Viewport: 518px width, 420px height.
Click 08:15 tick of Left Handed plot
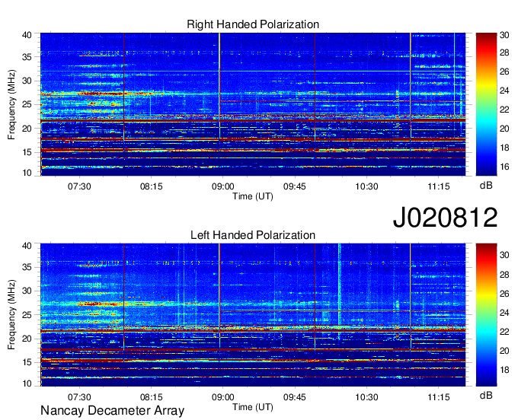152,397
